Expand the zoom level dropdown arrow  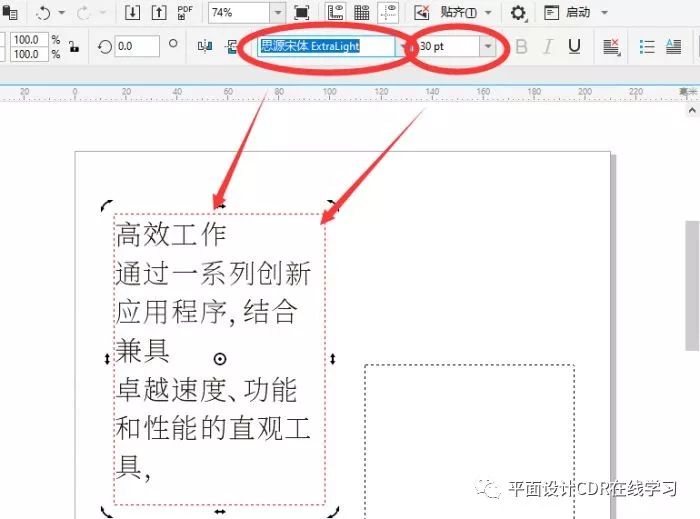pyautogui.click(x=278, y=12)
